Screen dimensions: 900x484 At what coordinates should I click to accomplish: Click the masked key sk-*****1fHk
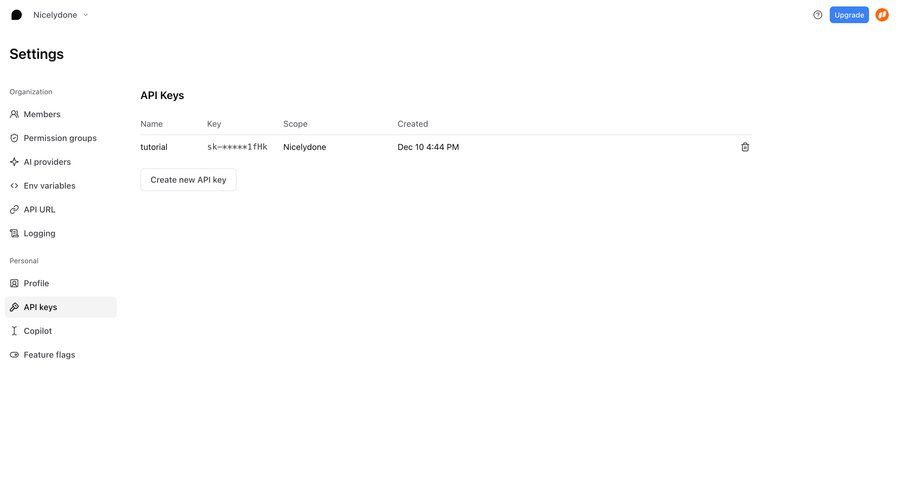click(x=237, y=147)
